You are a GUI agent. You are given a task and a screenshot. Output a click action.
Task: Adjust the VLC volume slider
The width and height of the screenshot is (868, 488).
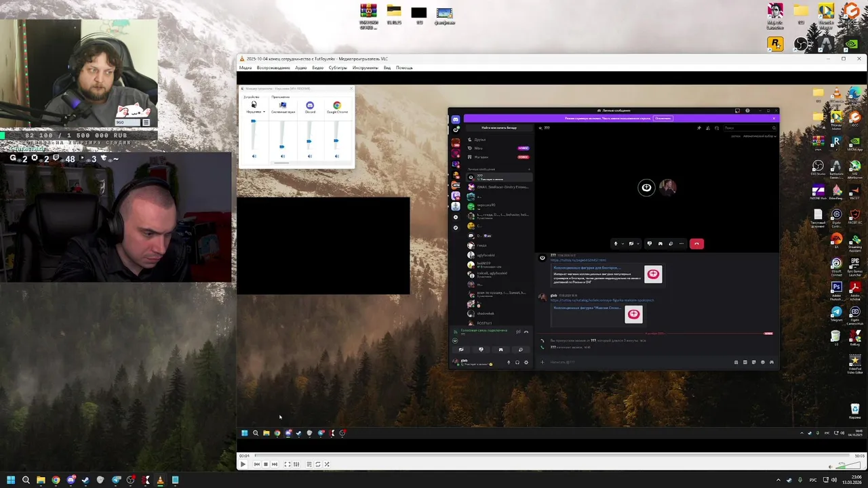click(848, 465)
